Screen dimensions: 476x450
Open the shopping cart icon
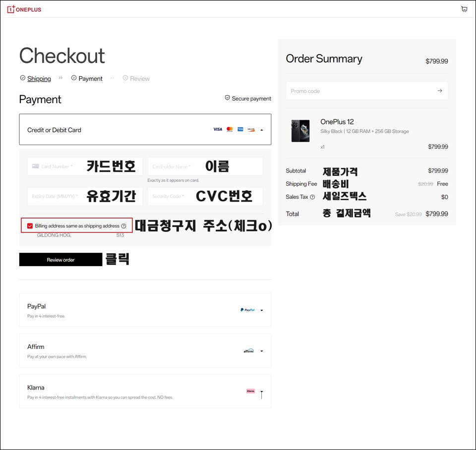click(x=464, y=9)
